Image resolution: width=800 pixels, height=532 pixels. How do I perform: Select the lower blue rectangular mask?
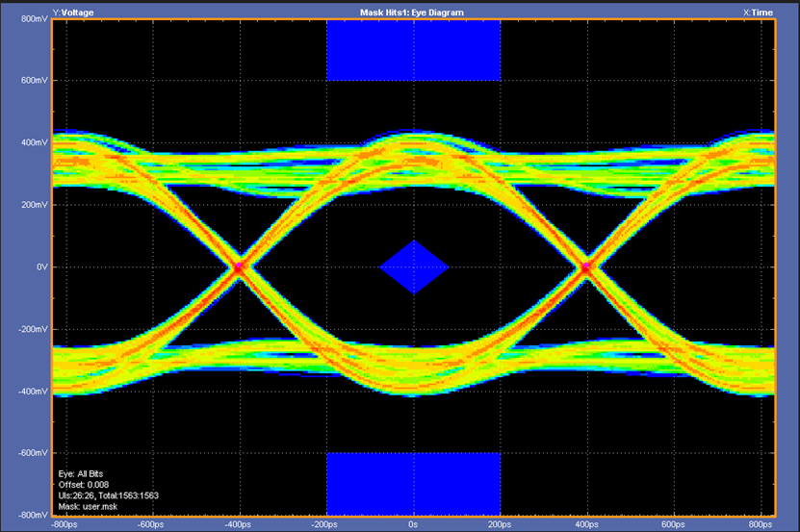click(413, 484)
